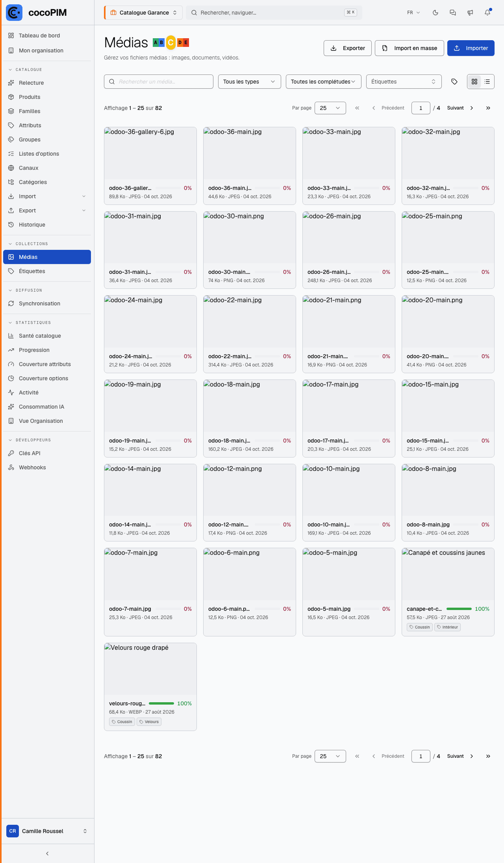Switch to grid view
The height and width of the screenshot is (863, 504).
click(474, 82)
